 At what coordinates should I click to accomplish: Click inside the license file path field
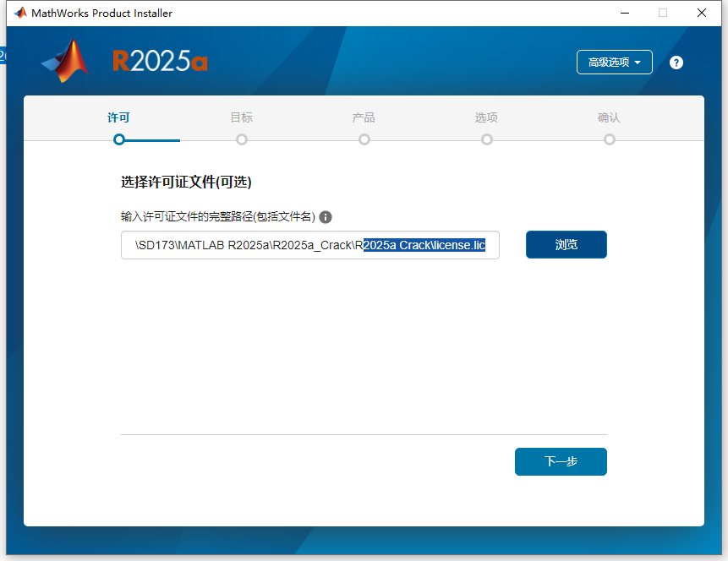point(310,245)
